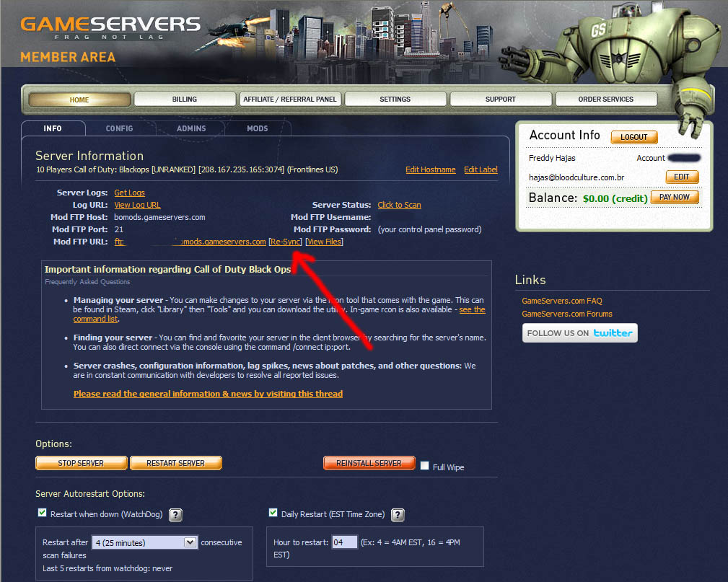The width and height of the screenshot is (728, 582).
Task: Click the Re-Sync link
Action: tap(286, 242)
